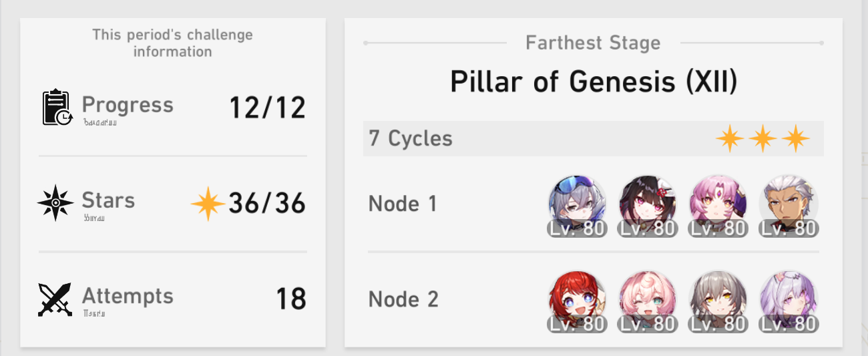868x356 pixels.
Task: Open pink-haired character avatar in Node 1
Action: click(x=718, y=205)
